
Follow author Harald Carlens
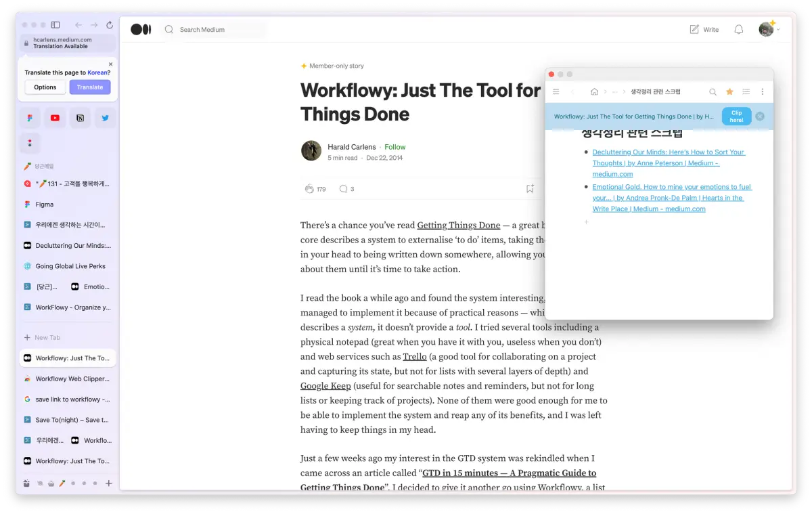(395, 147)
